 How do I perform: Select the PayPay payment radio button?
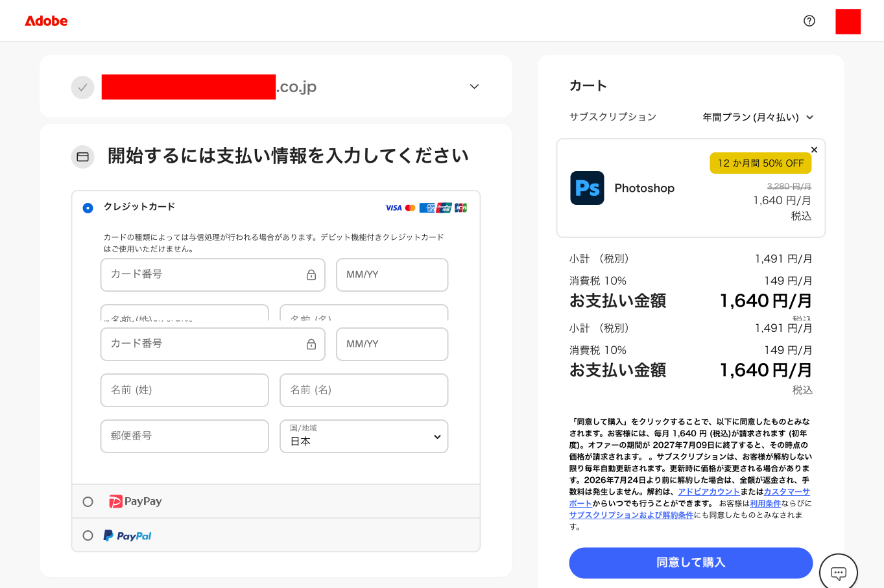point(88,502)
